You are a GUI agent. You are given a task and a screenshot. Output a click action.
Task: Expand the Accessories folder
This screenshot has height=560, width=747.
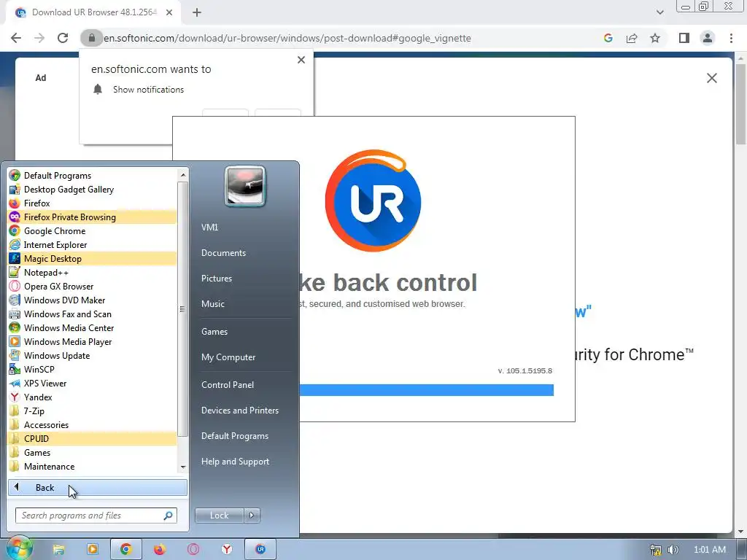(x=93, y=424)
